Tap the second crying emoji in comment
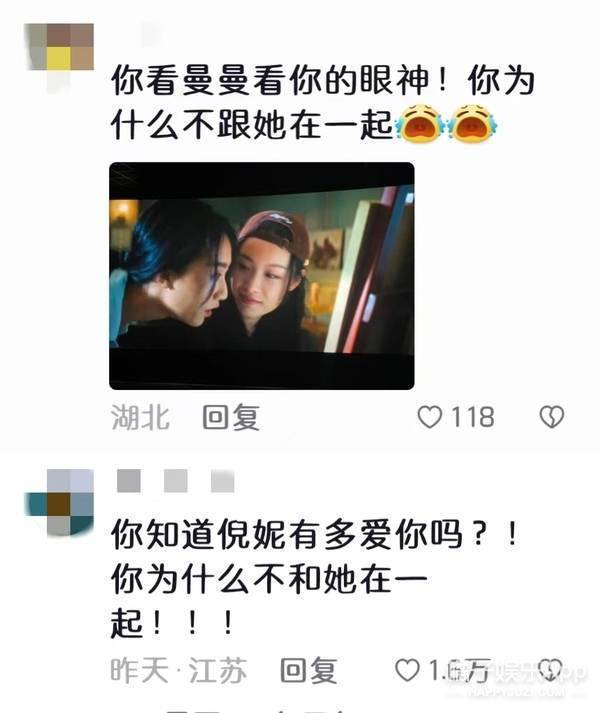This screenshot has width=600, height=713. point(472,124)
